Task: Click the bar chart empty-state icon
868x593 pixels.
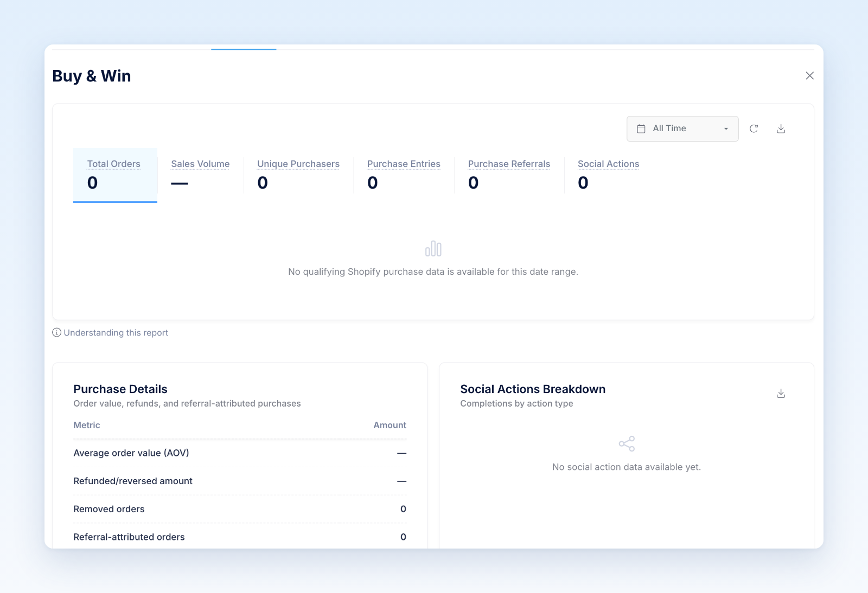Action: coord(433,249)
